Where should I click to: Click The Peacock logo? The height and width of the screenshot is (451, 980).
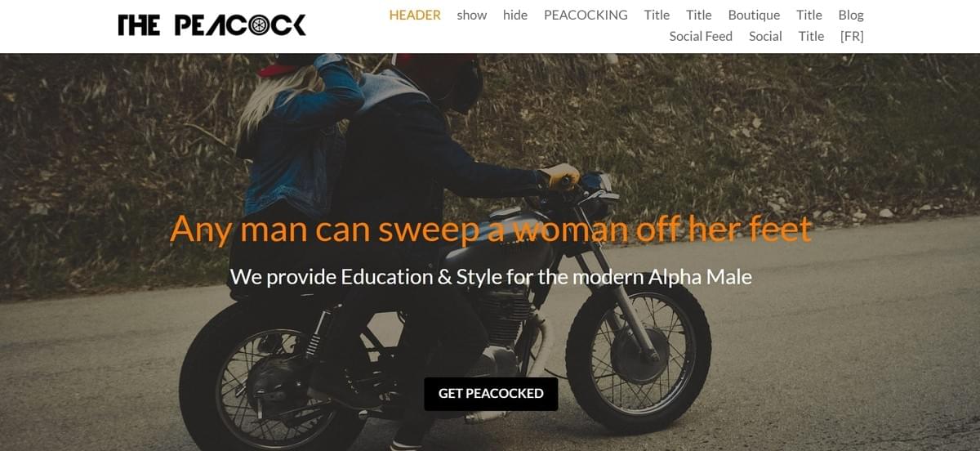coord(212,25)
